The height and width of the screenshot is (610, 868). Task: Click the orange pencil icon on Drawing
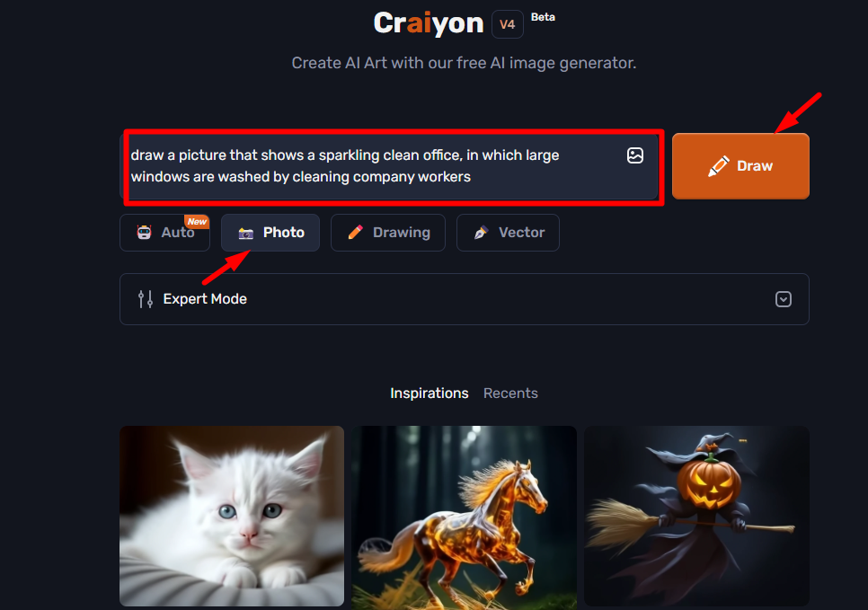tap(356, 233)
